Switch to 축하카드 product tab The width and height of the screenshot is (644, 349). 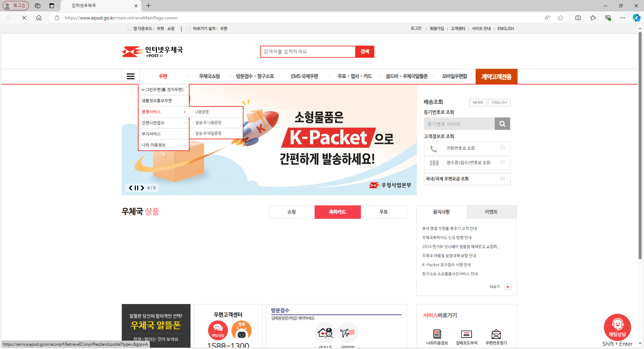pyautogui.click(x=337, y=212)
